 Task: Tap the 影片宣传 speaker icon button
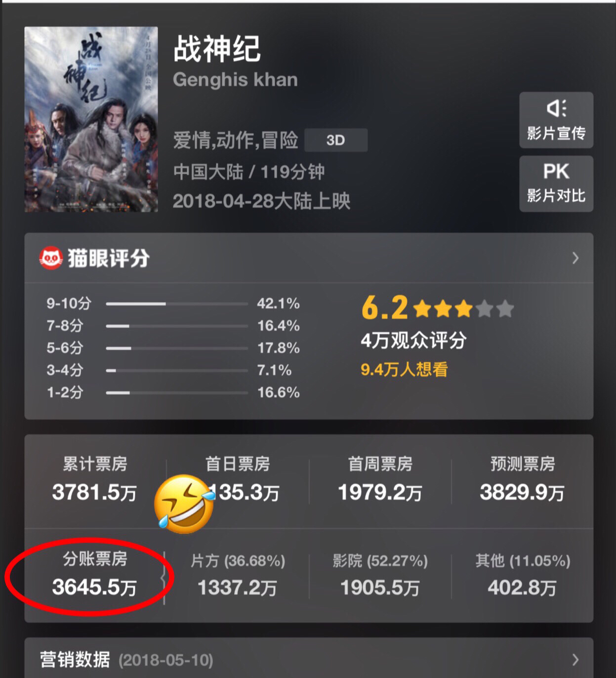(x=556, y=120)
